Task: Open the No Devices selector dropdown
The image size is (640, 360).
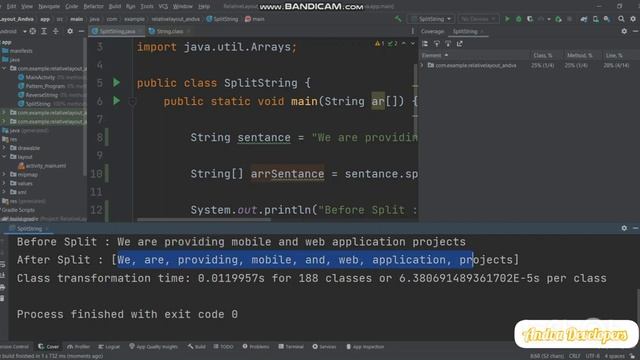Action: pos(479,19)
